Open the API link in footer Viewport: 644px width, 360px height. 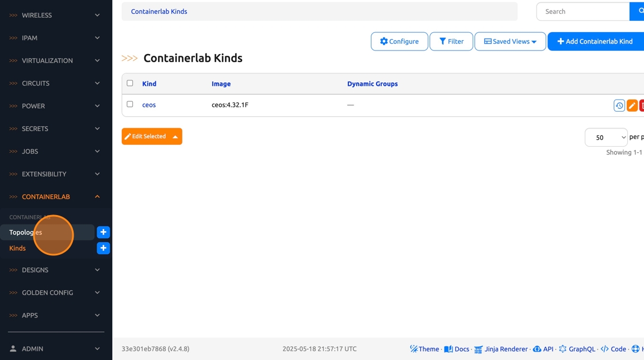coord(543,349)
